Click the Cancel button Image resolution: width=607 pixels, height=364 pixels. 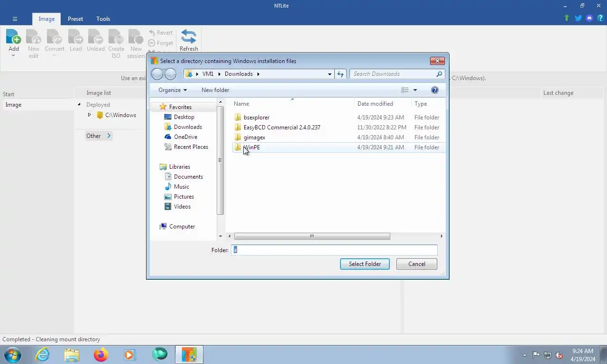click(417, 264)
